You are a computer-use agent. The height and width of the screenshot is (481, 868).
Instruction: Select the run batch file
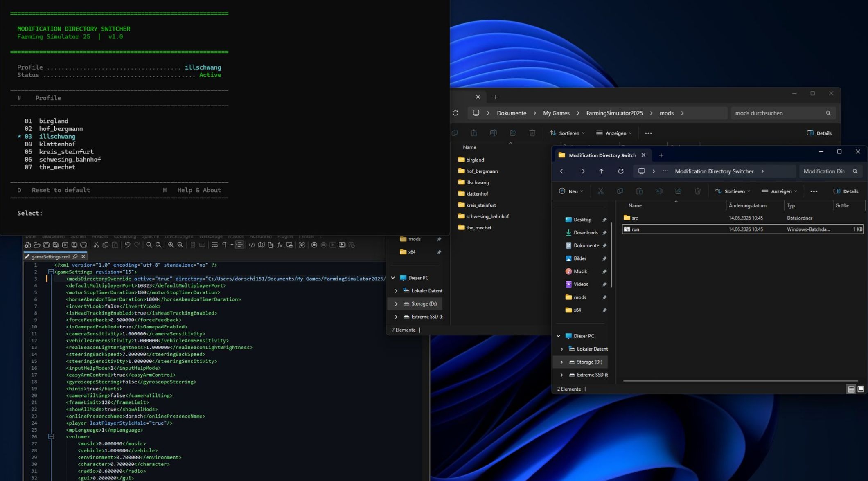743,229
